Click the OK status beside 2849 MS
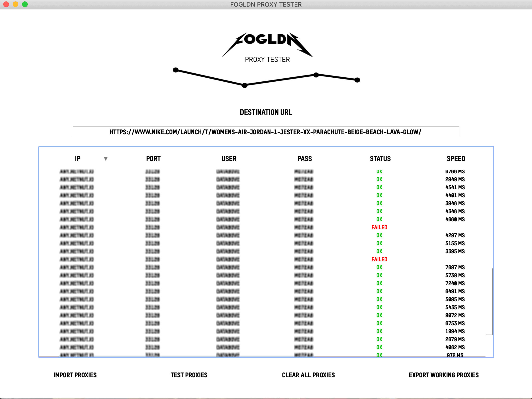This screenshot has width=532, height=399. [379, 180]
